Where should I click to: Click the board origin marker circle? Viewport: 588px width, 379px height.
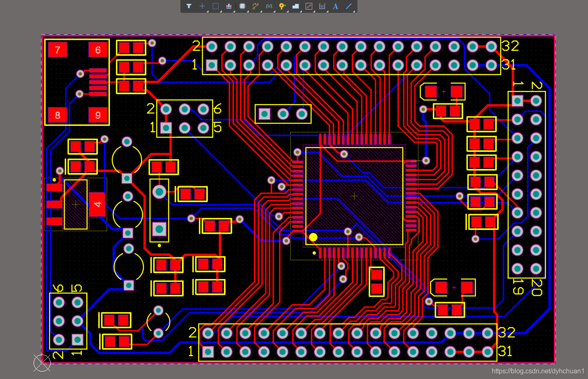click(x=42, y=363)
